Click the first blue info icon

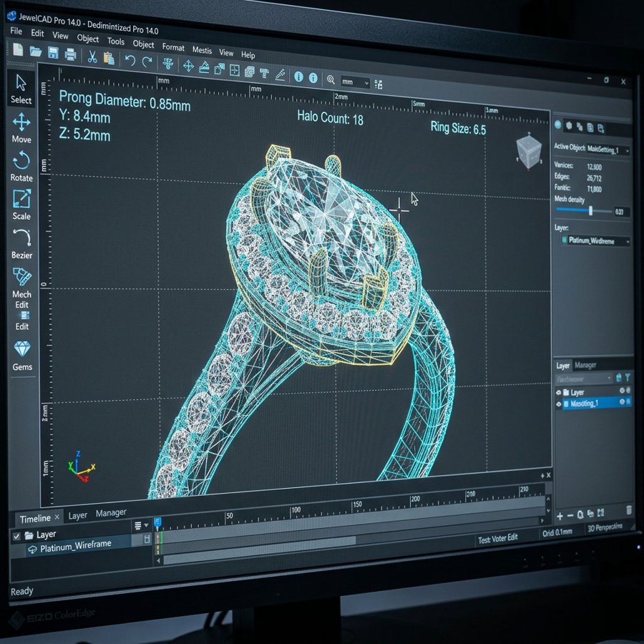[298, 77]
